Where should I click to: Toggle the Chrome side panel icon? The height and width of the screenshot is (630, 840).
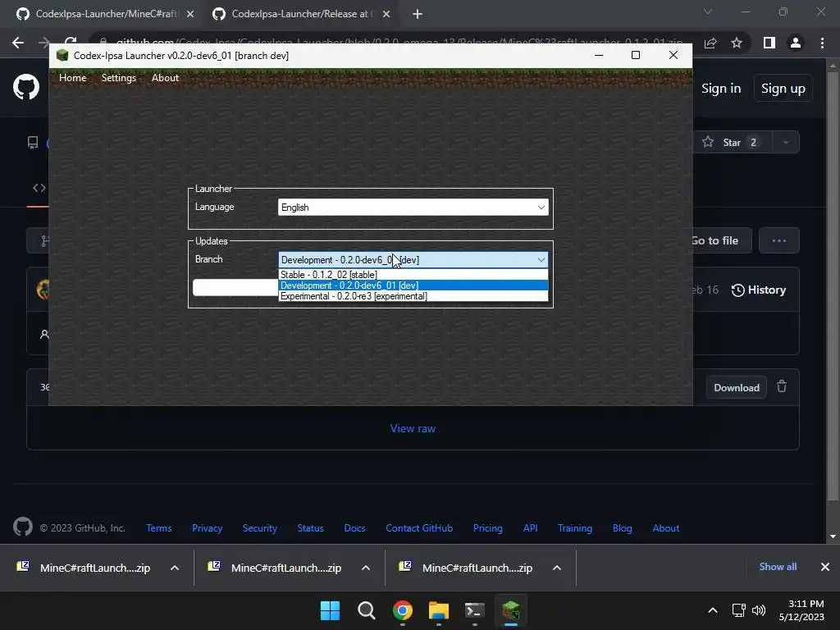(x=769, y=43)
